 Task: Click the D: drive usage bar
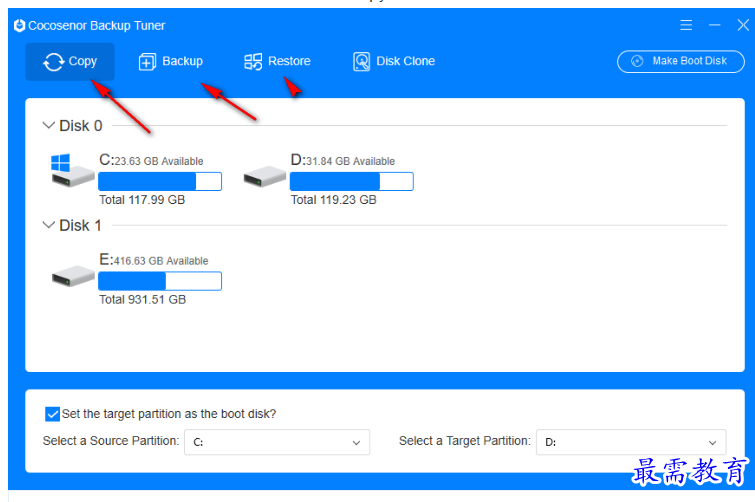click(351, 181)
